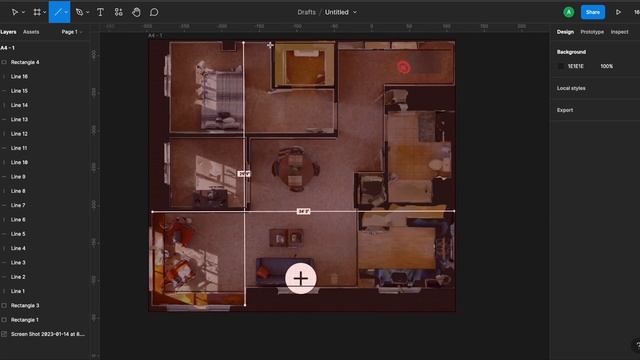640x360 pixels.
Task: Select the A4 - 1 frame layer
Action: pyautogui.click(x=8, y=48)
